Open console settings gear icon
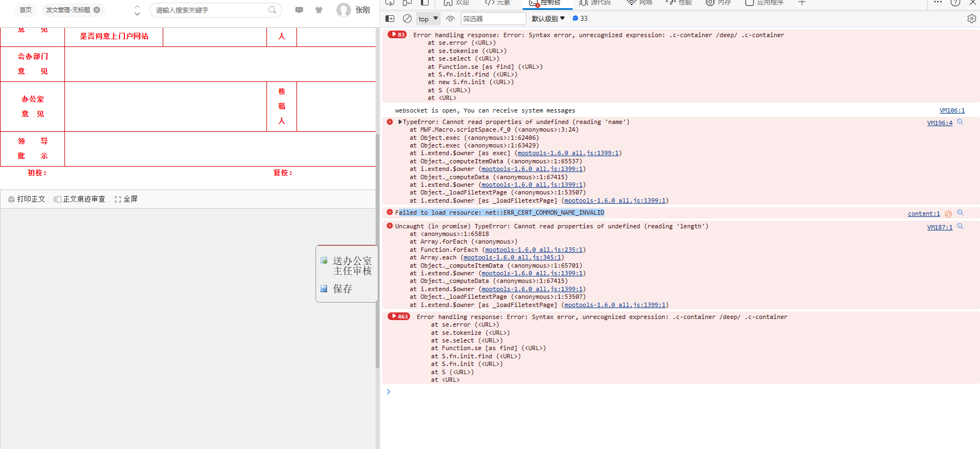This screenshot has height=449, width=980. point(971,19)
